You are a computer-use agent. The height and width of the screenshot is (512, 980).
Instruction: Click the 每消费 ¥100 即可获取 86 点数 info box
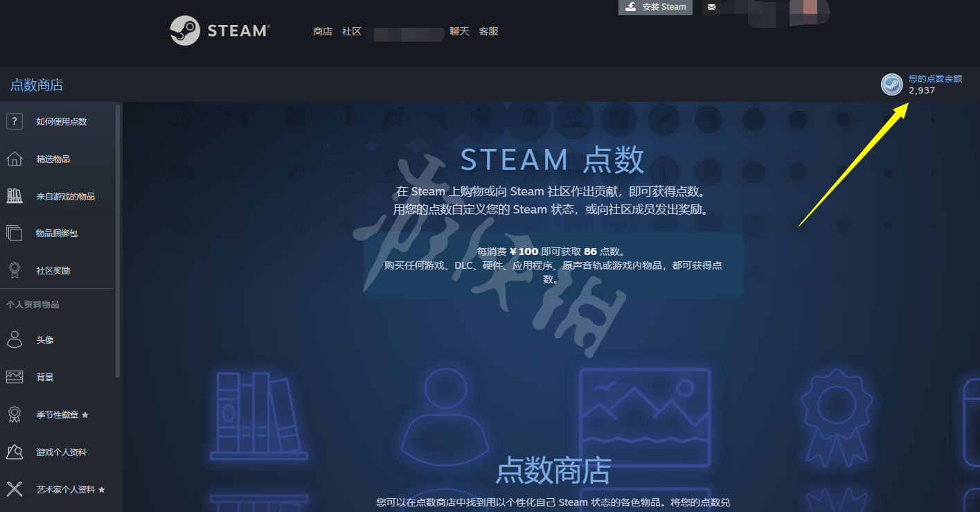pos(553,265)
